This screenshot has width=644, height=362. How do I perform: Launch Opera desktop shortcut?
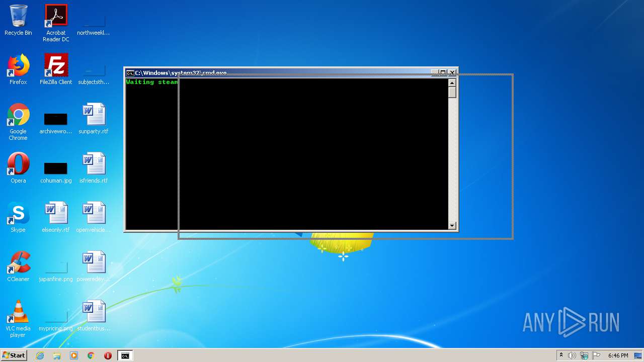pyautogui.click(x=18, y=168)
